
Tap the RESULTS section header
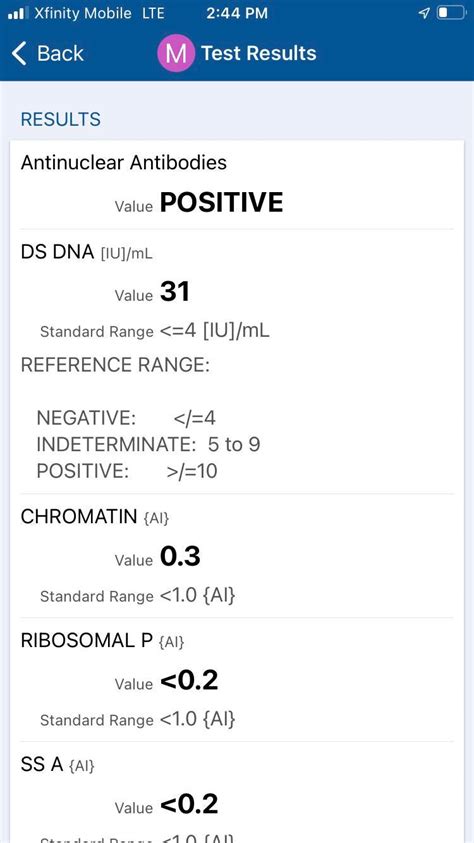pos(60,119)
